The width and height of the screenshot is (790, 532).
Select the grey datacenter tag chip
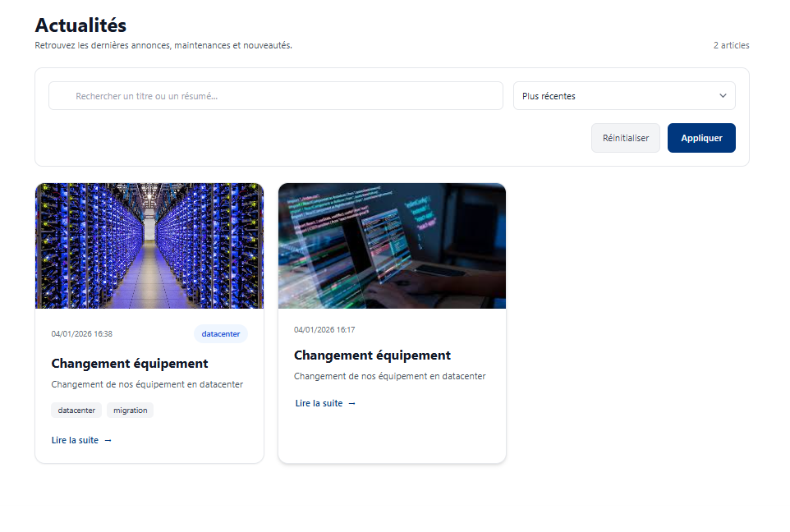[76, 410]
